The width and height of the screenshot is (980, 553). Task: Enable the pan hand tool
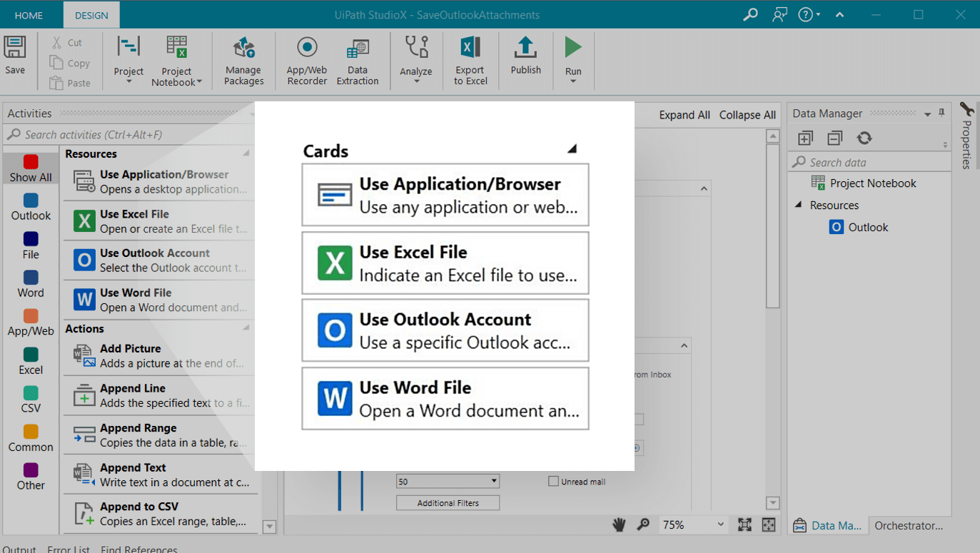(619, 524)
